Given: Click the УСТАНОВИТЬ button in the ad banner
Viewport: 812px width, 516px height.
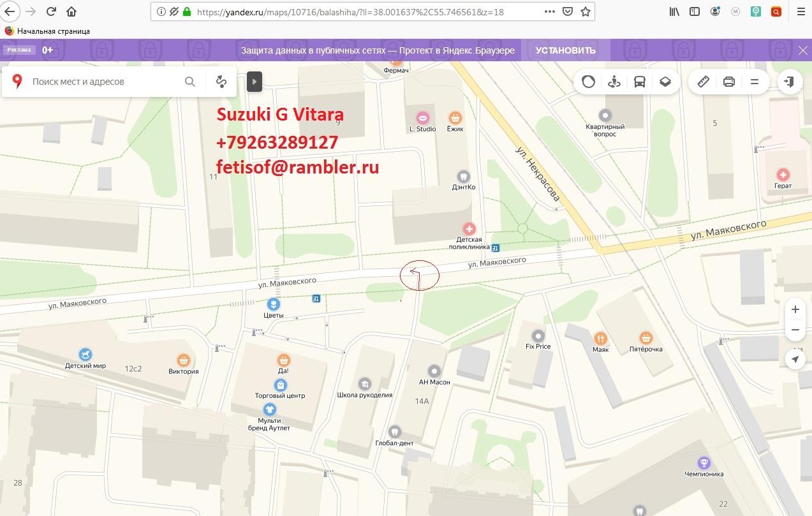Looking at the screenshot, I should (x=565, y=50).
